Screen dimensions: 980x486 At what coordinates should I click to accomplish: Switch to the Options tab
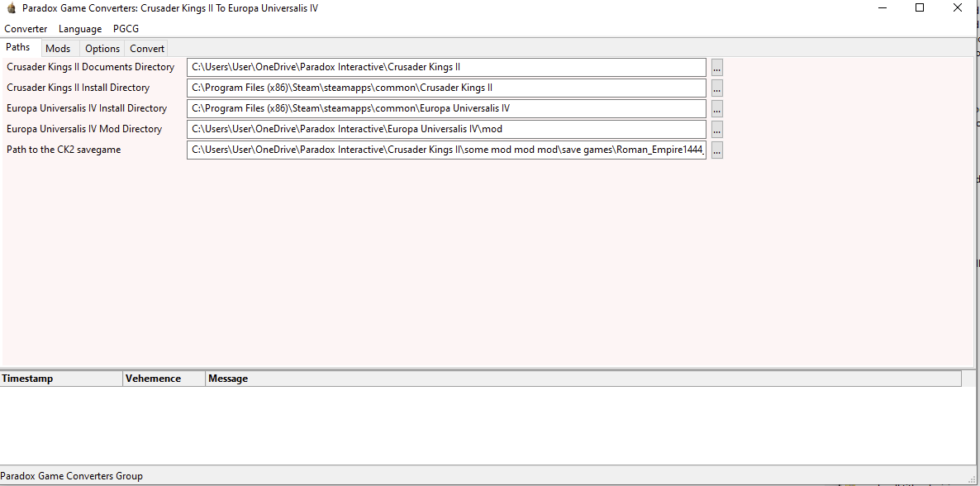(x=102, y=49)
